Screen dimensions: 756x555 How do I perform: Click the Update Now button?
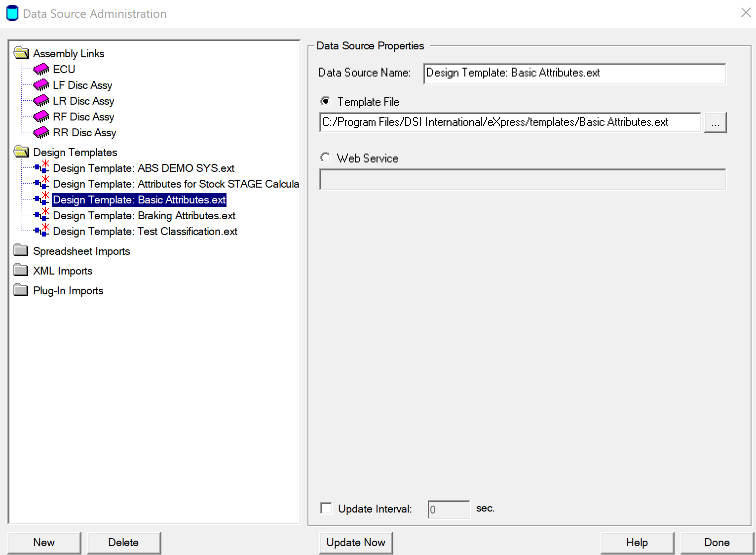[x=356, y=543]
